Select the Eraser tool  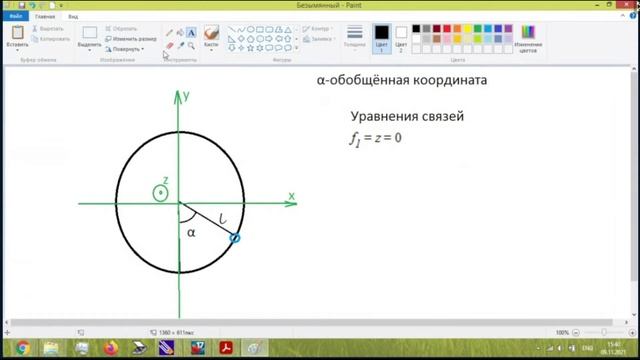[169, 46]
